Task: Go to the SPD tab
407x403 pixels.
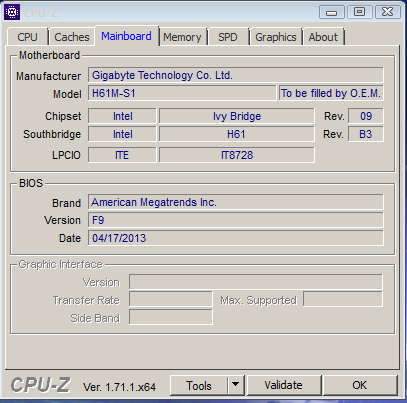Action: [x=228, y=37]
